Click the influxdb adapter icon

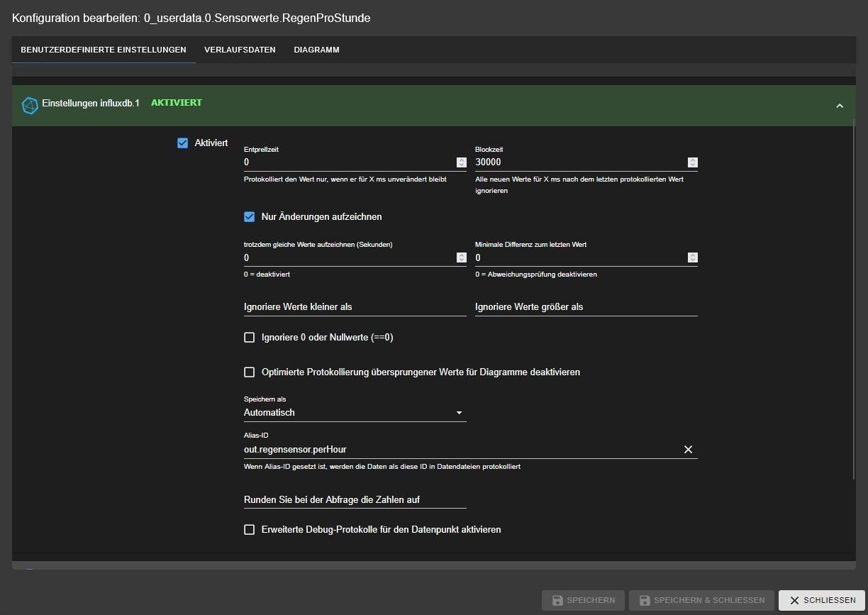[x=30, y=105]
